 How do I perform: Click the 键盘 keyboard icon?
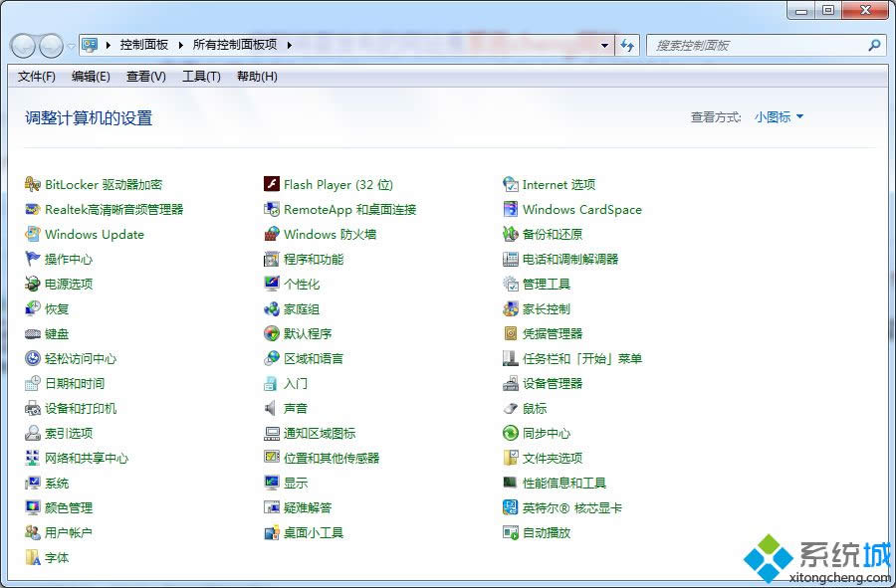click(x=33, y=334)
